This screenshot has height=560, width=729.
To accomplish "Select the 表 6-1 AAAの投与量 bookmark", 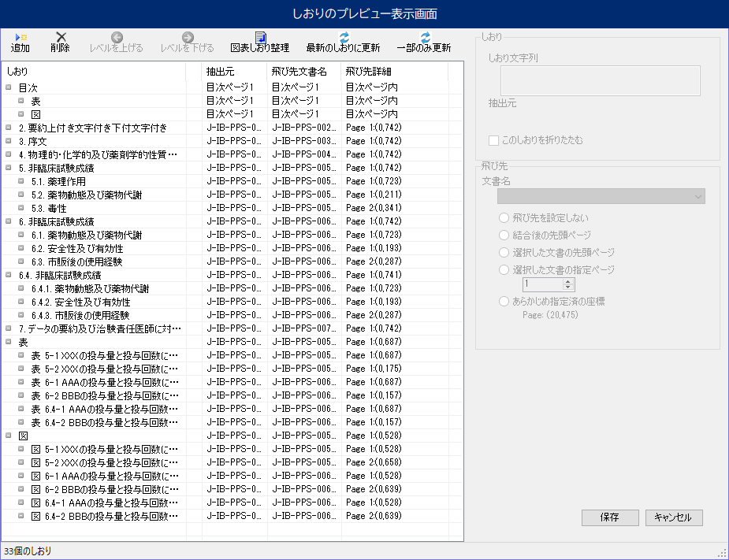I will coord(105,383).
